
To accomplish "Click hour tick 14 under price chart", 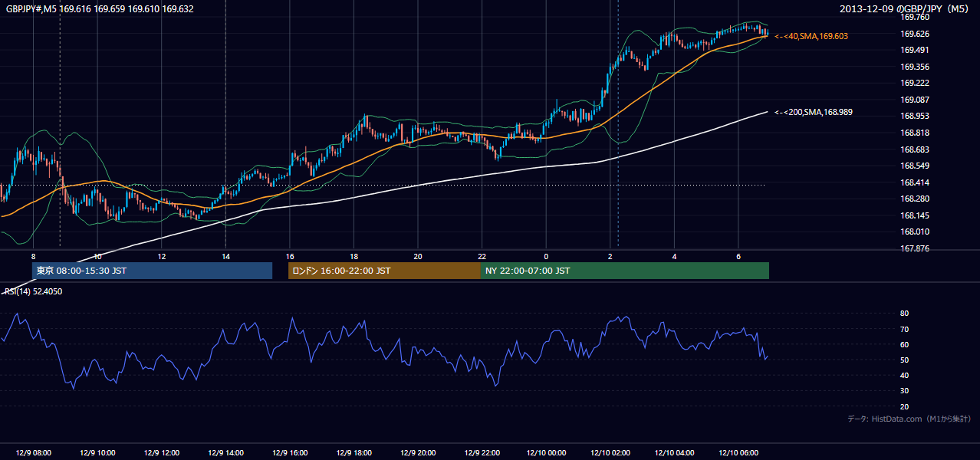I will (225, 256).
